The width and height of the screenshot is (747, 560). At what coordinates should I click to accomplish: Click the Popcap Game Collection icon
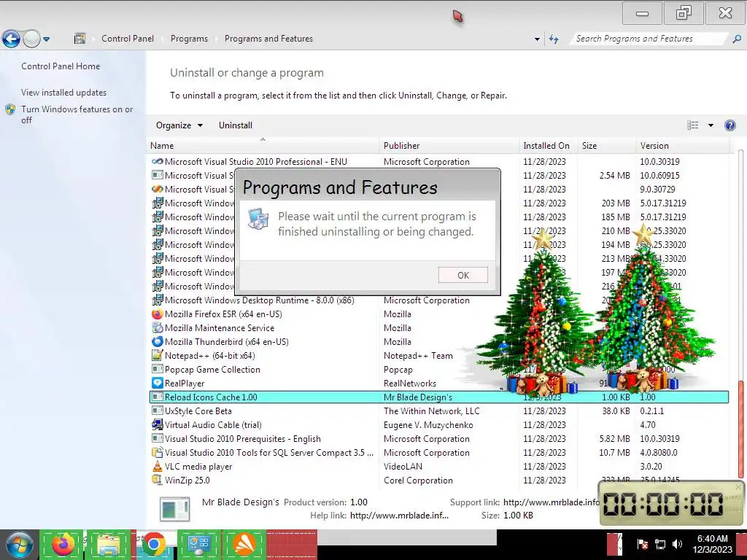click(x=158, y=370)
